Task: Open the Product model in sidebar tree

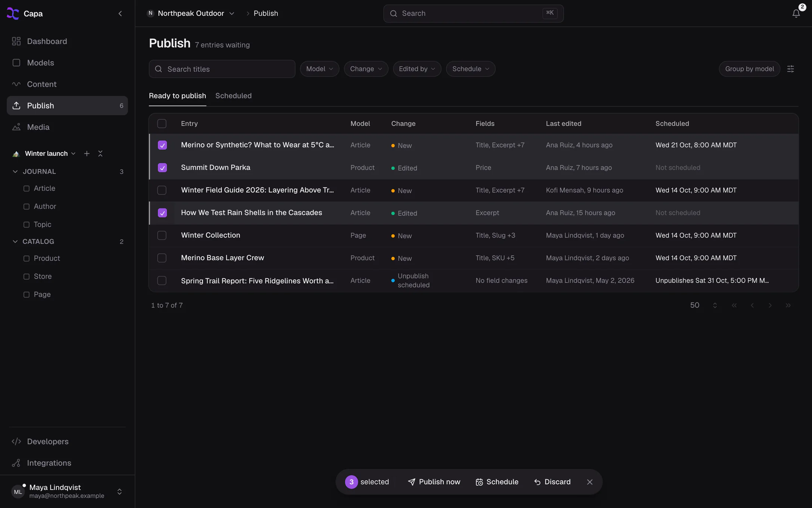Action: (x=47, y=259)
